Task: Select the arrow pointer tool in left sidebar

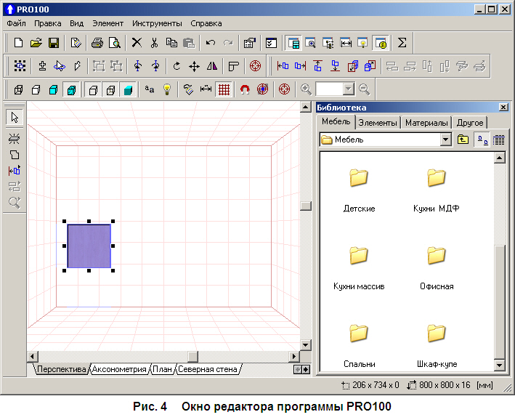Action: tap(15, 117)
